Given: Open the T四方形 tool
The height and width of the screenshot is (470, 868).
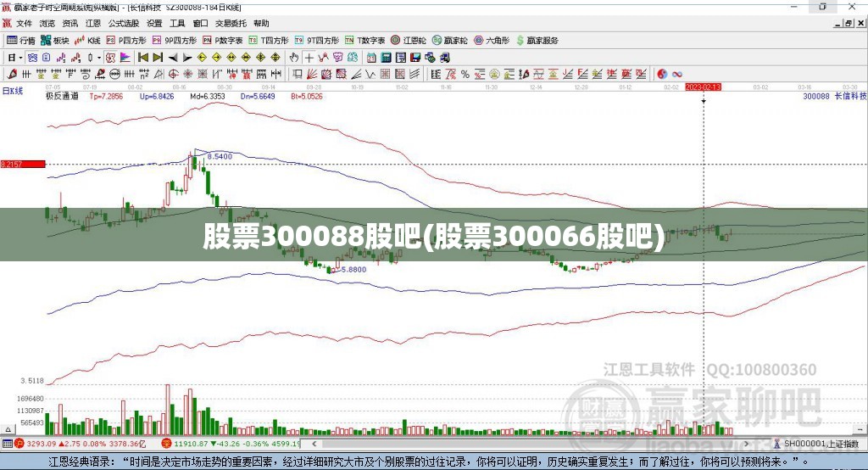Looking at the screenshot, I should (x=269, y=40).
